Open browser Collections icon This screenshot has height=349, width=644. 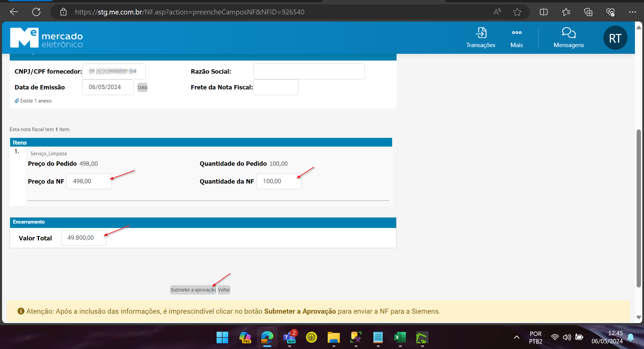(x=588, y=12)
